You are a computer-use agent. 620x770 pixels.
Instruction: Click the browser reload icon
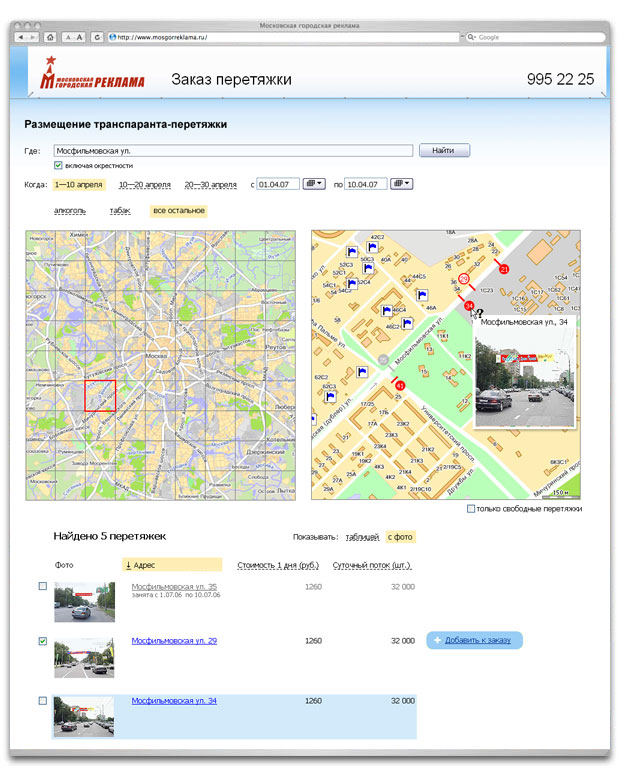[97, 37]
